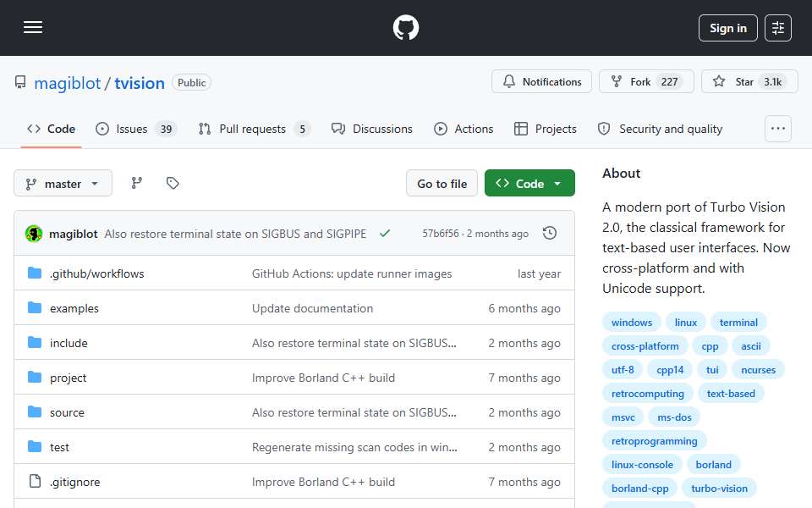
Task: Select the text-based topic tag
Action: click(x=731, y=394)
